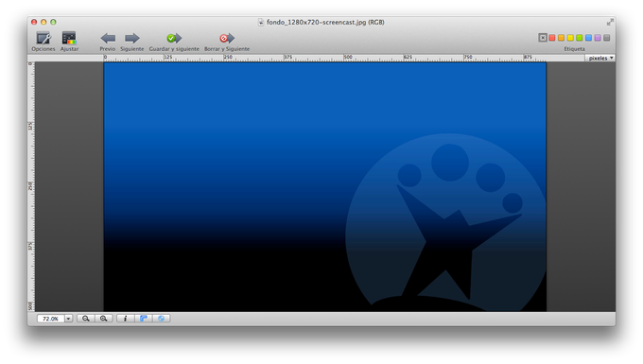
Task: Click the zoom out magnifier button
Action: click(86, 319)
